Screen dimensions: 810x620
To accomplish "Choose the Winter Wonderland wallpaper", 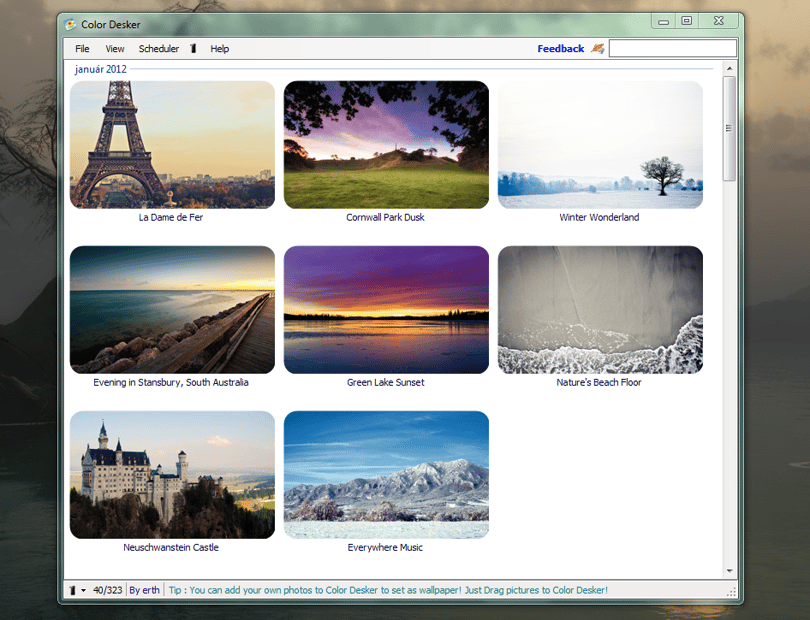I will point(600,145).
